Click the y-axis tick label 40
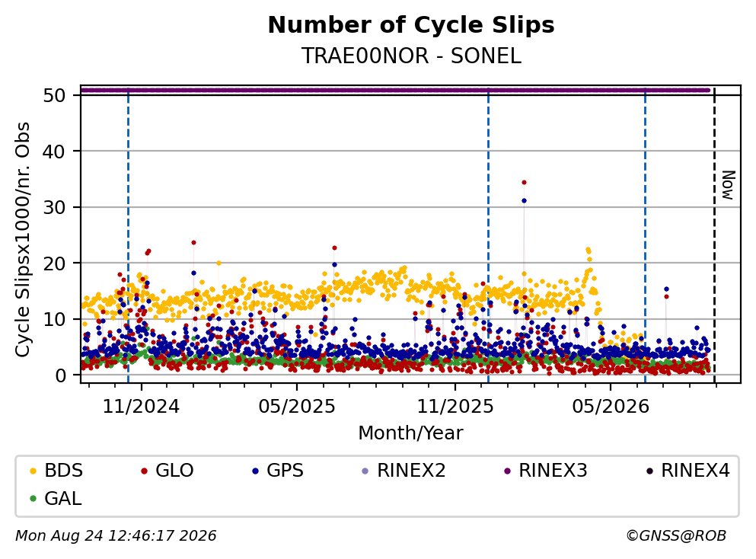This screenshot has width=756, height=559. pyautogui.click(x=54, y=152)
